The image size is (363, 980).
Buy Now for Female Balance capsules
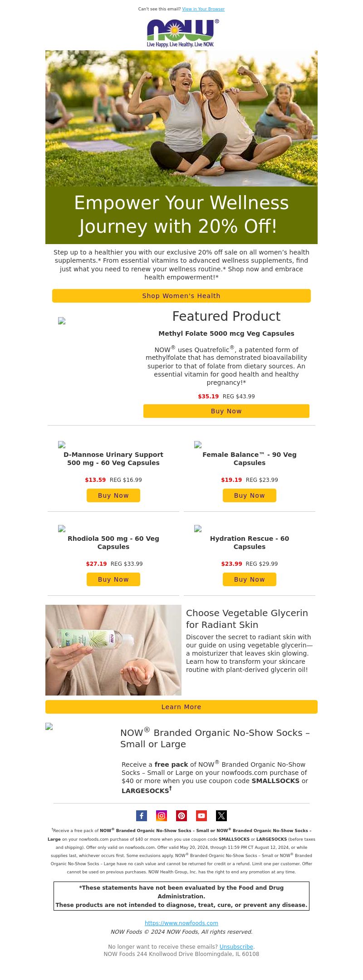(x=250, y=495)
